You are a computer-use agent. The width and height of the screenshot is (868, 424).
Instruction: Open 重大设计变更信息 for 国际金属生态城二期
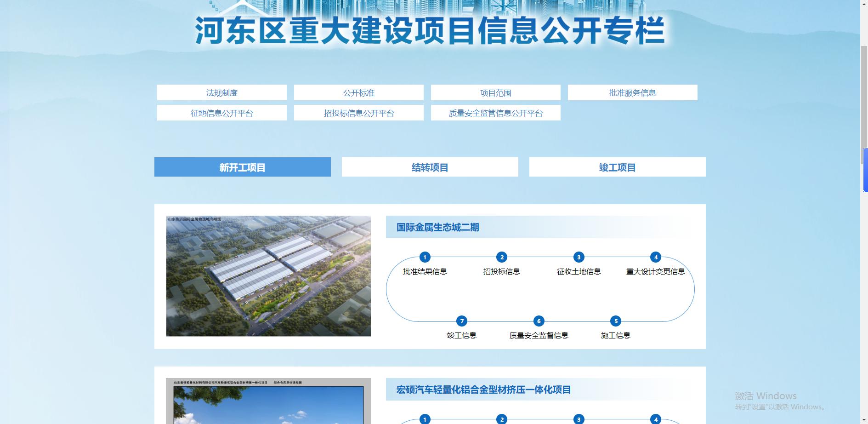(x=656, y=271)
